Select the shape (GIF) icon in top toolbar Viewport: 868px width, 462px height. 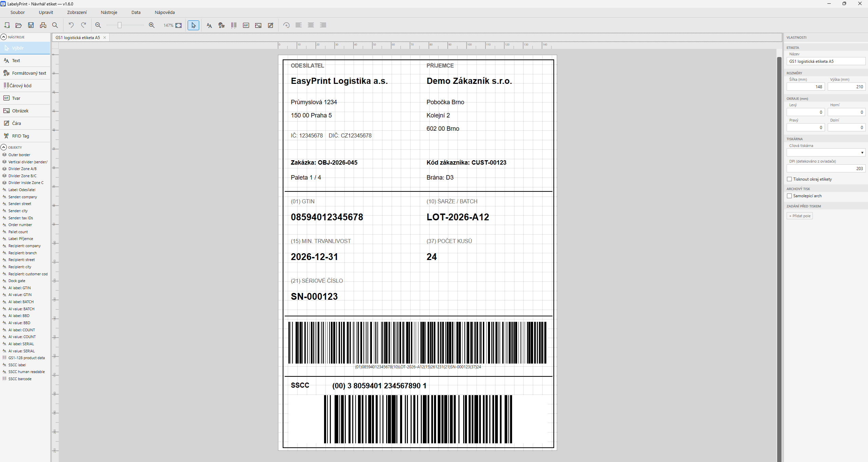point(246,25)
